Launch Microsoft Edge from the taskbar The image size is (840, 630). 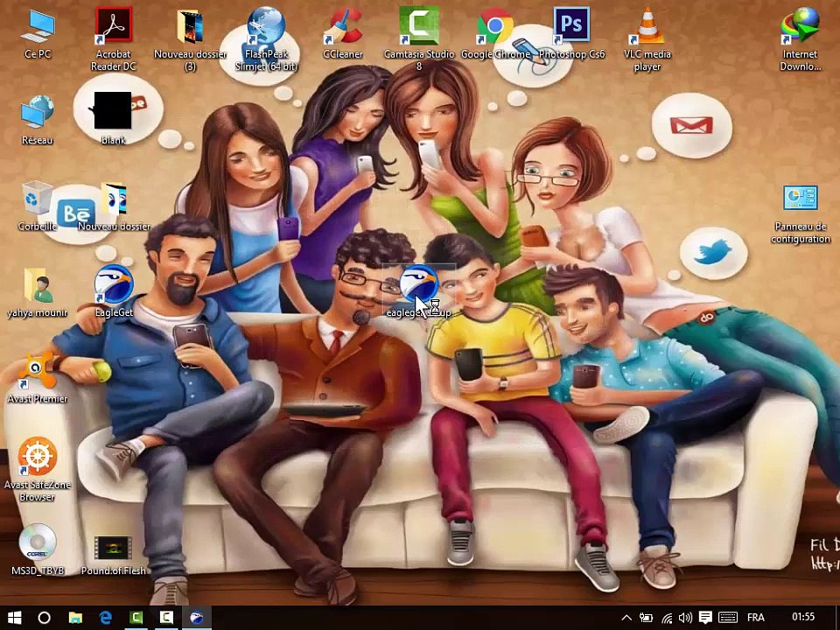[x=106, y=618]
